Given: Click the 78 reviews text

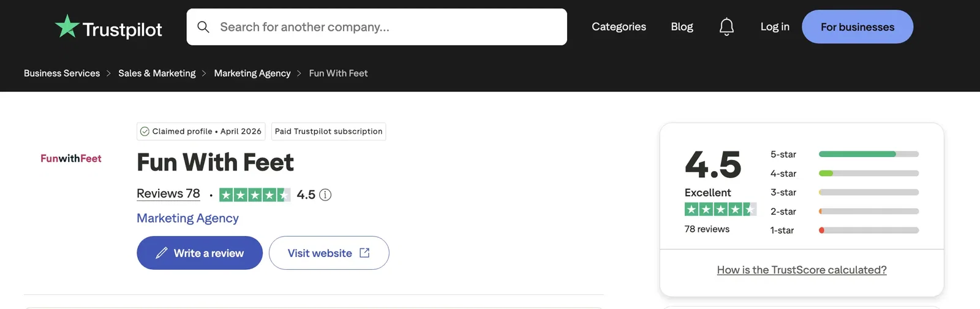Looking at the screenshot, I should (707, 229).
